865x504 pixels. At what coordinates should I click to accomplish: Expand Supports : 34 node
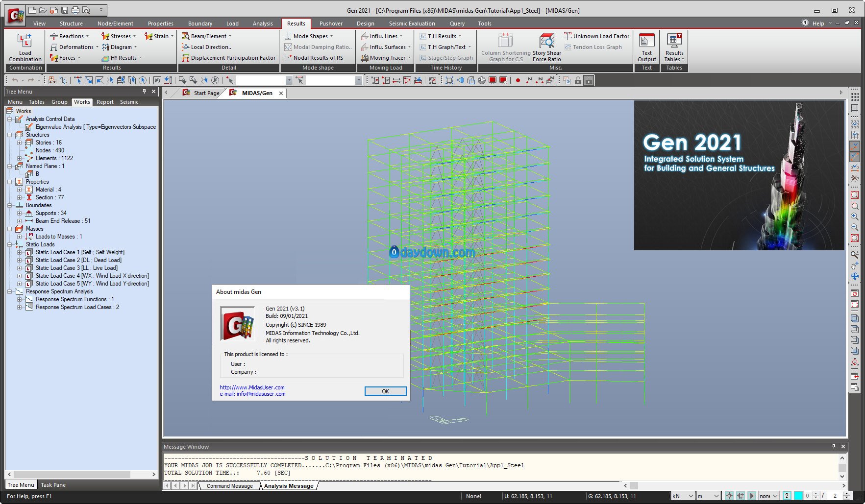pyautogui.click(x=19, y=213)
